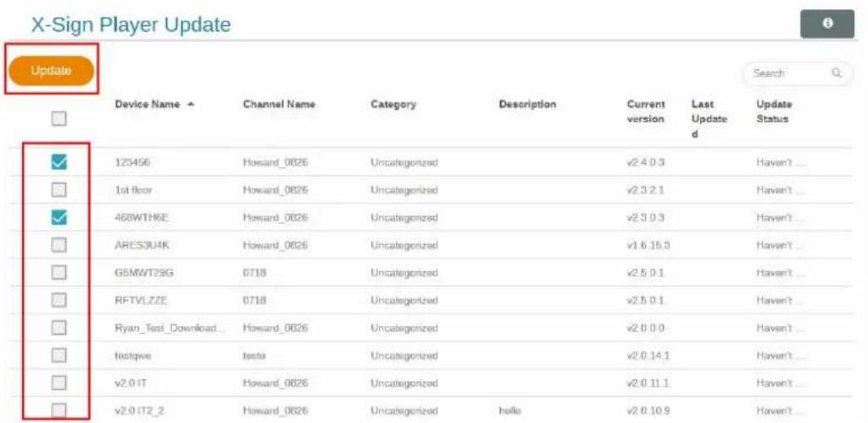This screenshot has width=868, height=423.
Task: Click channel name teste for testqwe
Action: 255,355
